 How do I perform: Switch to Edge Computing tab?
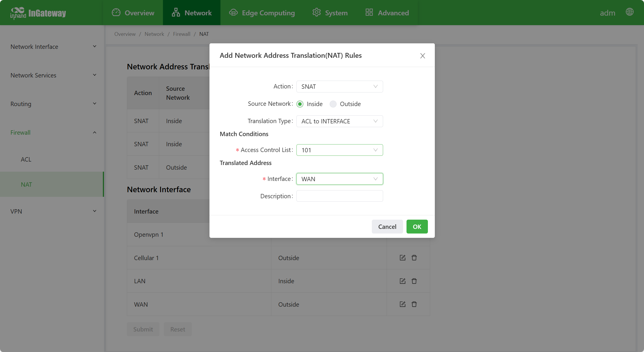click(x=262, y=13)
